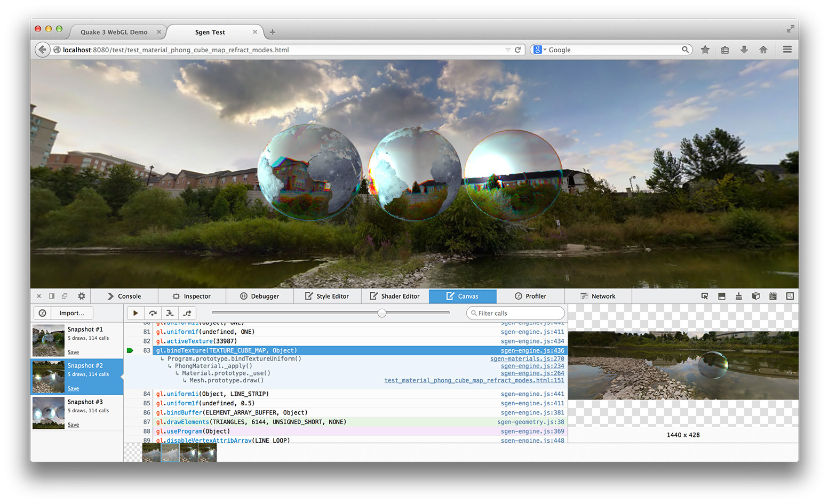This screenshot has width=829, height=504.
Task: Activate the pick element from page icon
Action: [705, 296]
